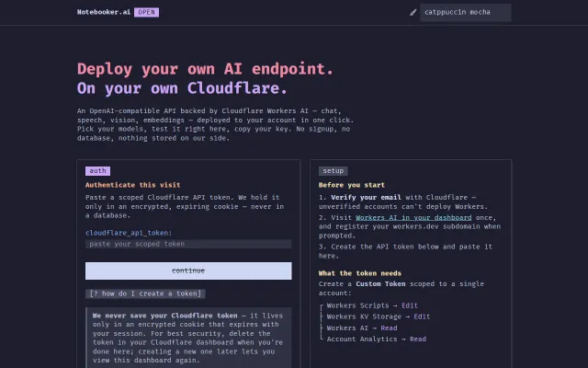Click 'Workers Scripts → Edit' permission row

coord(372,305)
